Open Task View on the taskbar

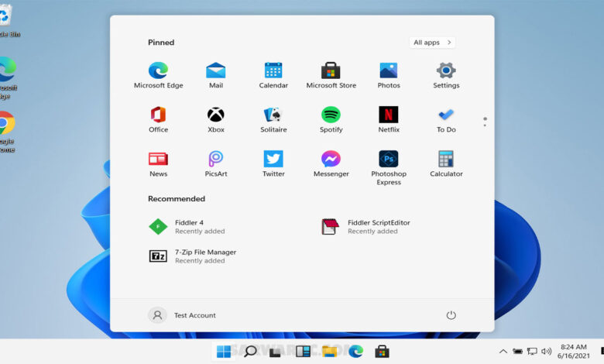point(275,352)
